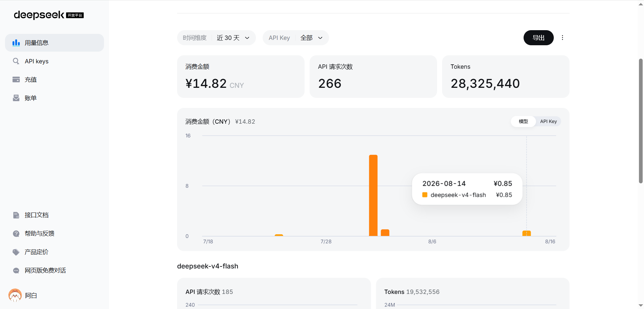The width and height of the screenshot is (644, 309).
Task: Open the 充值 recharge page
Action: (x=54, y=79)
